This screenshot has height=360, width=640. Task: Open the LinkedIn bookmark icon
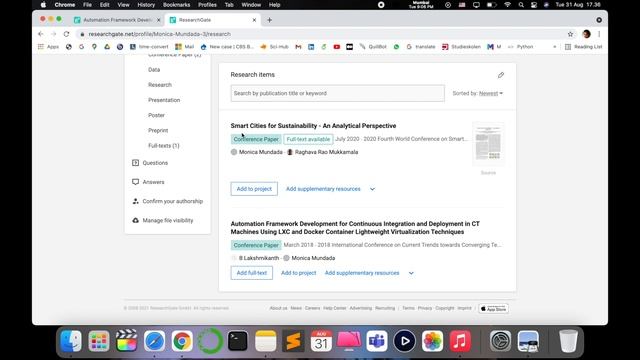(311, 47)
